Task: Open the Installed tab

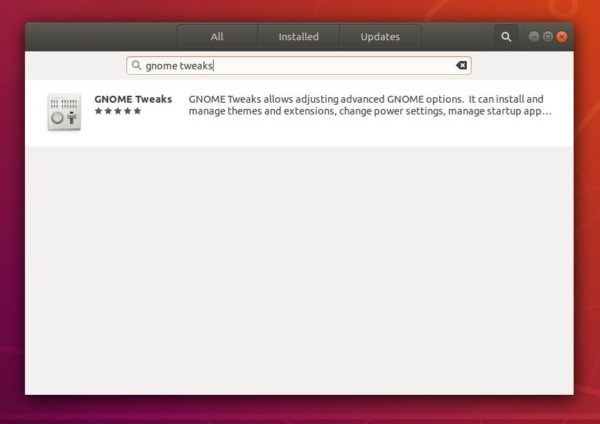Action: point(298,37)
